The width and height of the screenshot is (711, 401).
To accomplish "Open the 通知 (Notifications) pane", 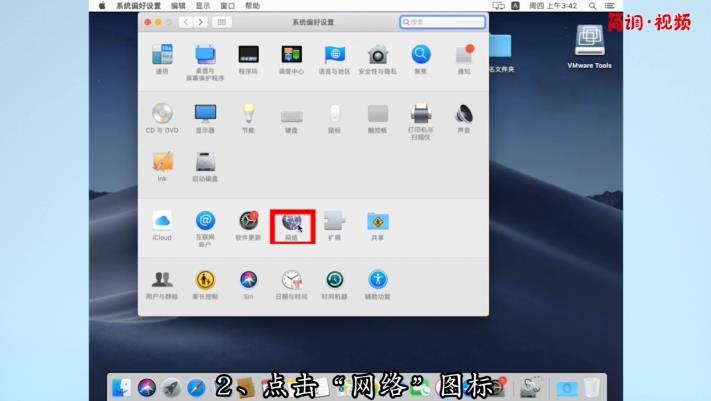I will 463,59.
